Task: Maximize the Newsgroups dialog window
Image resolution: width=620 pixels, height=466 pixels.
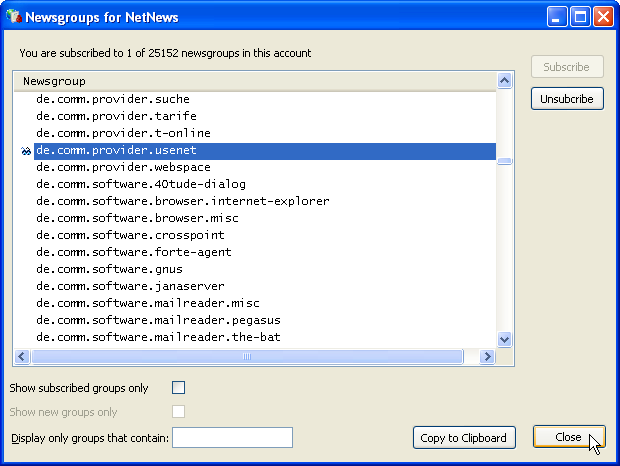Action: click(x=582, y=17)
